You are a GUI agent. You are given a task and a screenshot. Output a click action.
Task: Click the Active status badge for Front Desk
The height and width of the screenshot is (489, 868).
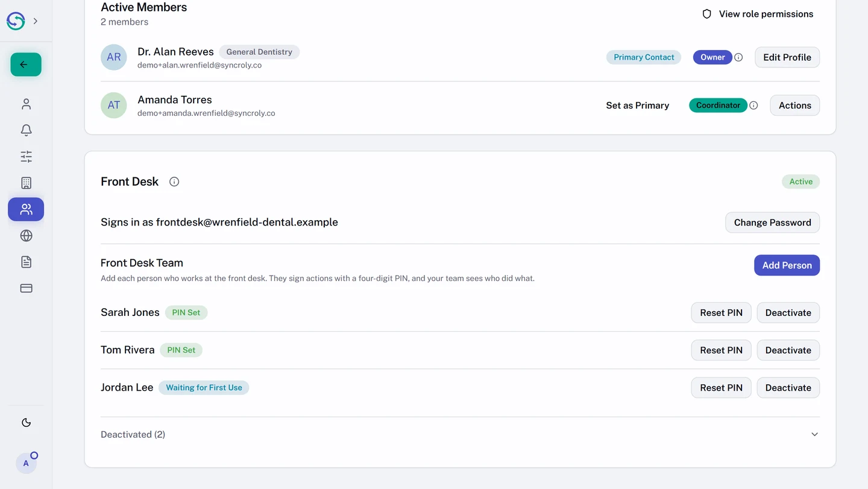point(800,181)
